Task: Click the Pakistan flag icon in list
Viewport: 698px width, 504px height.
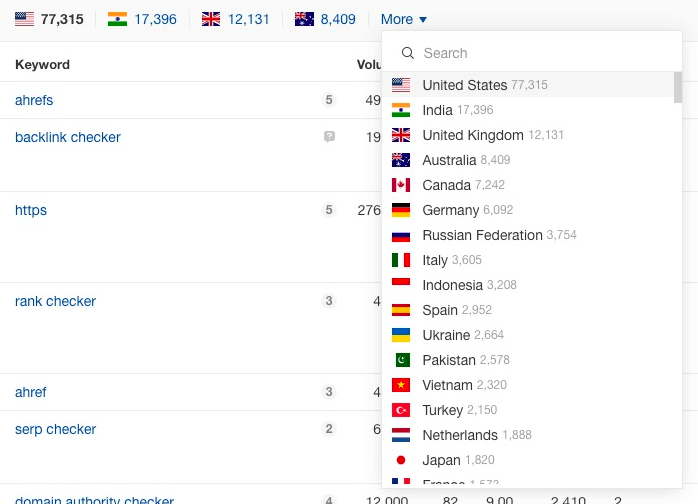Action: (x=402, y=360)
